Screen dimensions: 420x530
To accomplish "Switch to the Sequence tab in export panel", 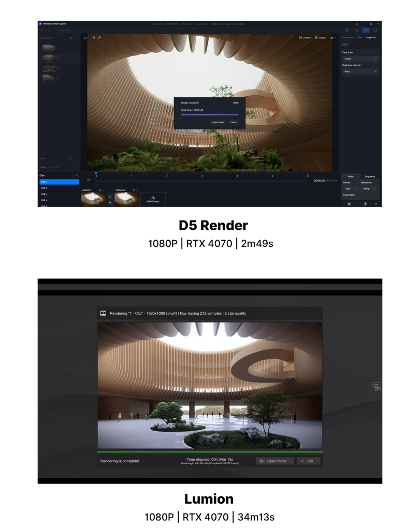I will pos(370,176).
